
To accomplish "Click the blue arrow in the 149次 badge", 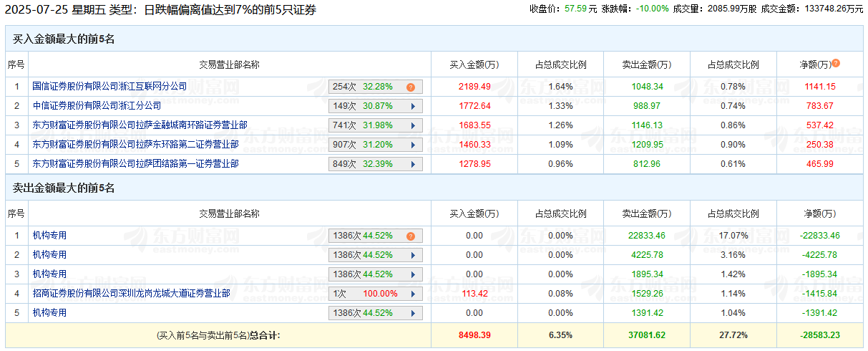I will coord(413,106).
